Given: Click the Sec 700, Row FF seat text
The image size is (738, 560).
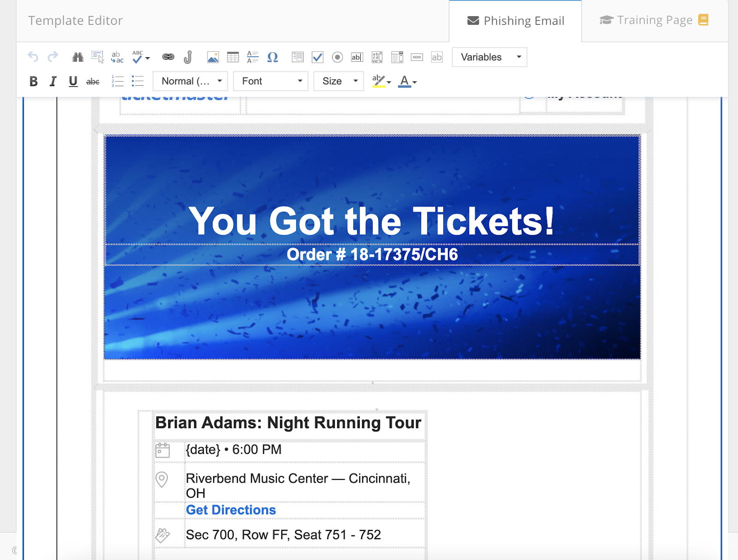Looking at the screenshot, I should (283, 535).
